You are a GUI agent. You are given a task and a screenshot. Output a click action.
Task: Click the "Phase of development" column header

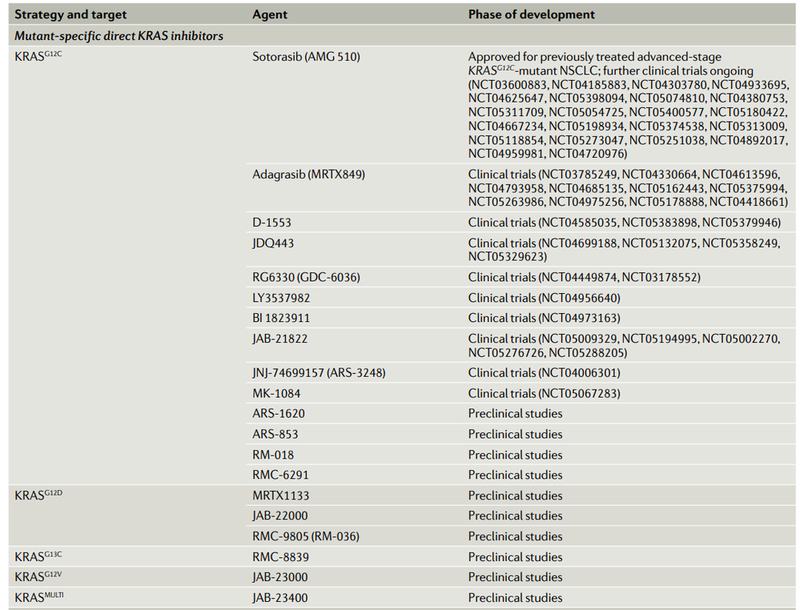coord(531,15)
